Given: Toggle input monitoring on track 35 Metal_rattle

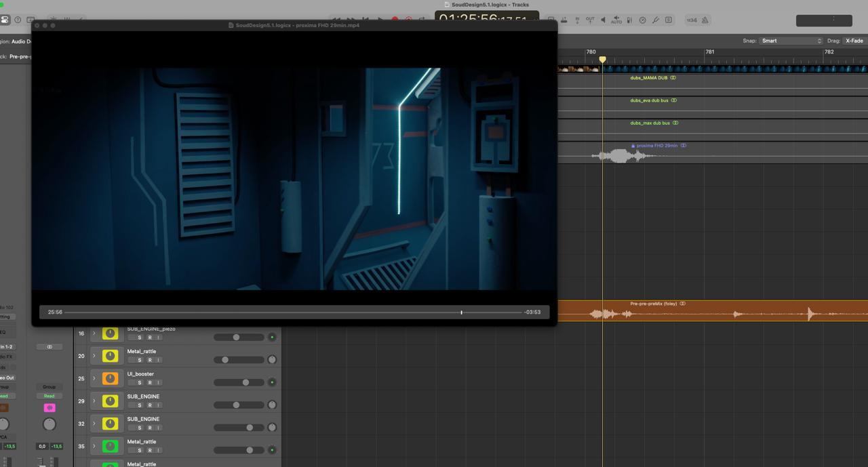Looking at the screenshot, I should coord(159,450).
